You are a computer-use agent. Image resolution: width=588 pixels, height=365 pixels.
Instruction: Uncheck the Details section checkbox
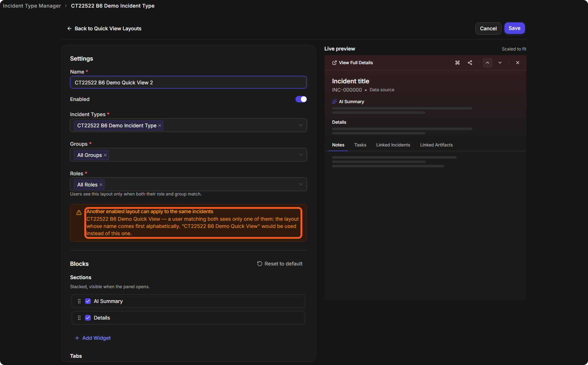88,318
